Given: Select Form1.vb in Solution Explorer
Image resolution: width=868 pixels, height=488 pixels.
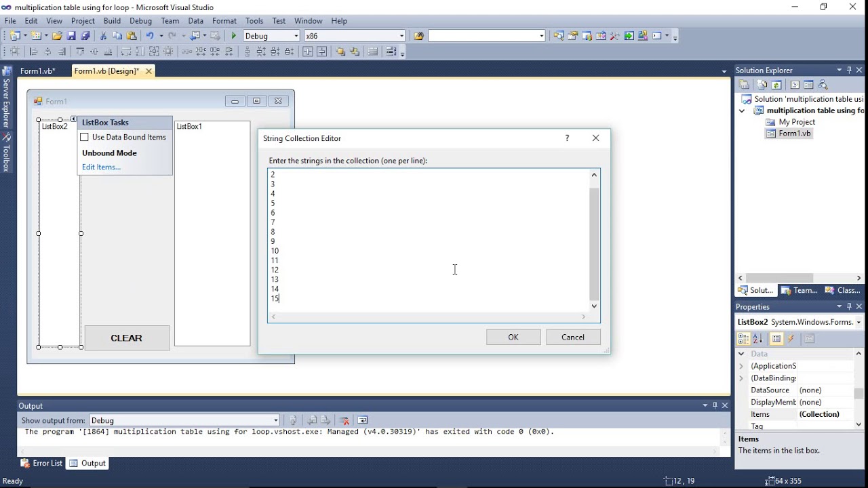Looking at the screenshot, I should [794, 134].
